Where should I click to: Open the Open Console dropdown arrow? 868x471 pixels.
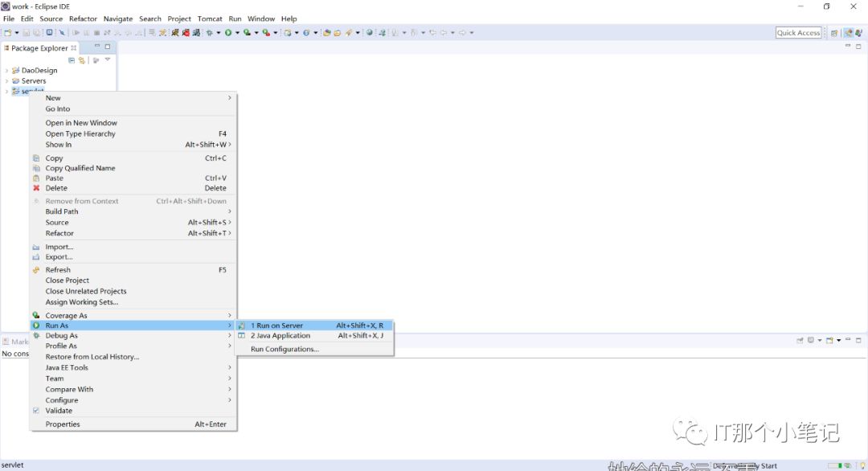tap(838, 340)
